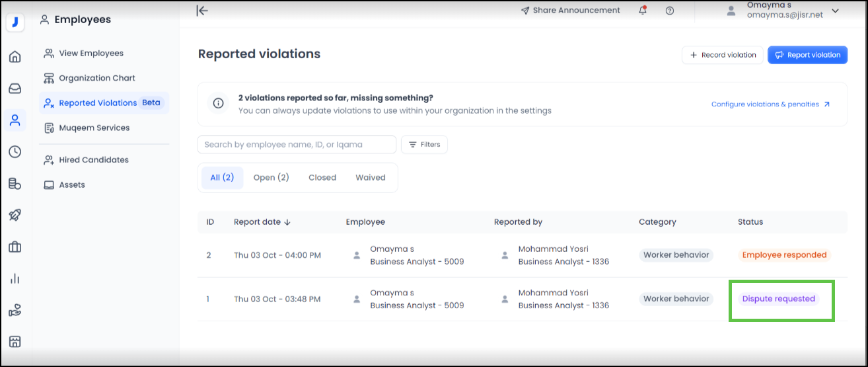
Task: Collapse the sidebar with arrow icon
Action: pos(202,11)
